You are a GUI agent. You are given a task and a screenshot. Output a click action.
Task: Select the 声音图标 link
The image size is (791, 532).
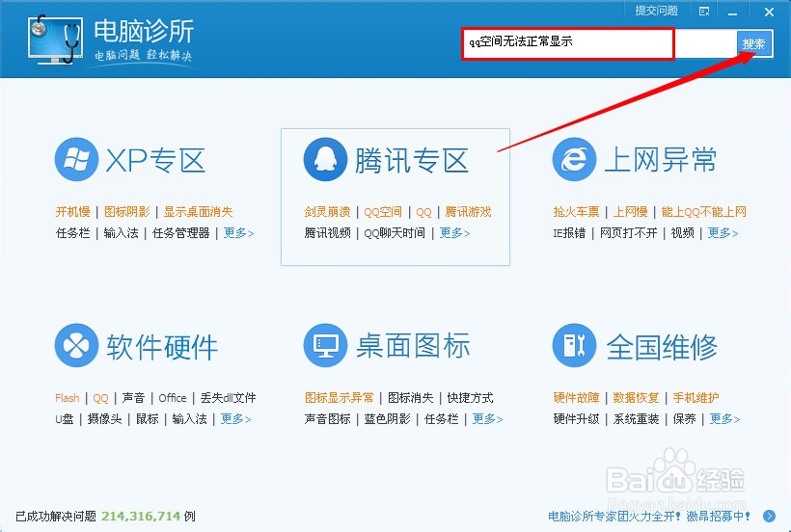point(327,419)
